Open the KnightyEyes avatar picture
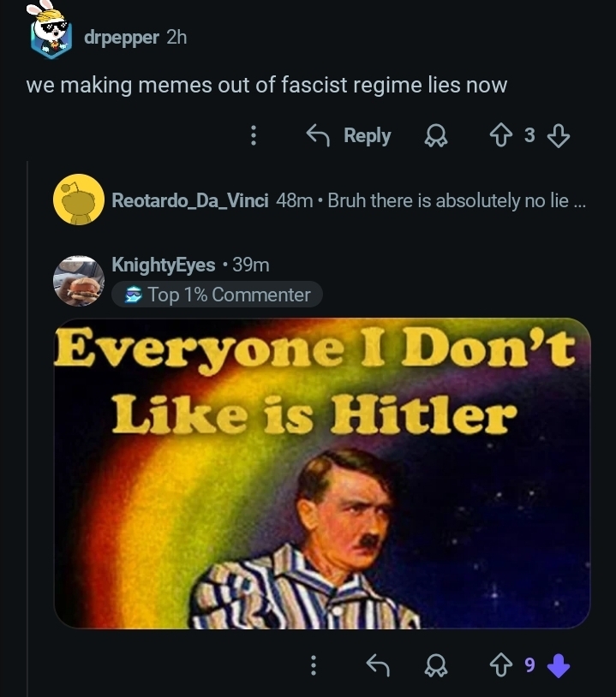Image resolution: width=616 pixels, height=697 pixels. [x=79, y=280]
